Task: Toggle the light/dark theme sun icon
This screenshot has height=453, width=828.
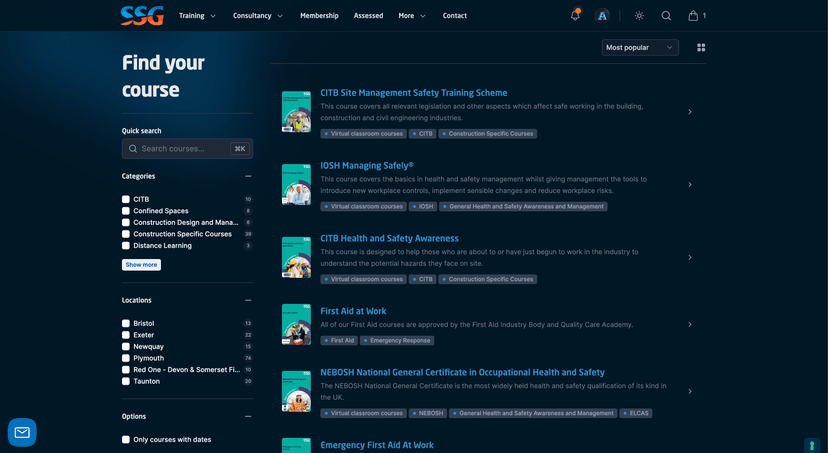Action: pyautogui.click(x=639, y=16)
